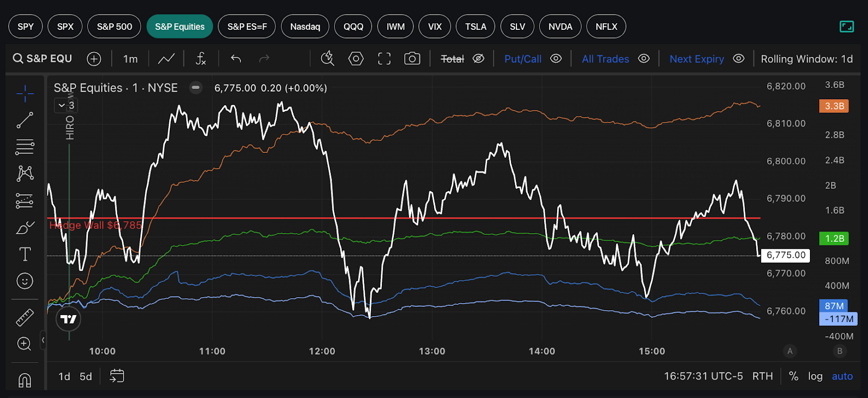
Task: Switch to the SPY tab
Action: coord(25,27)
